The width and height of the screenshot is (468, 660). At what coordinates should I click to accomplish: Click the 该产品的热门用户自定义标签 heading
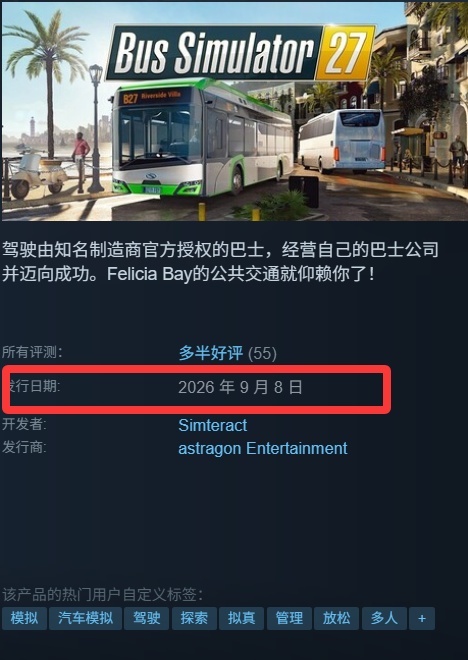tap(103, 595)
